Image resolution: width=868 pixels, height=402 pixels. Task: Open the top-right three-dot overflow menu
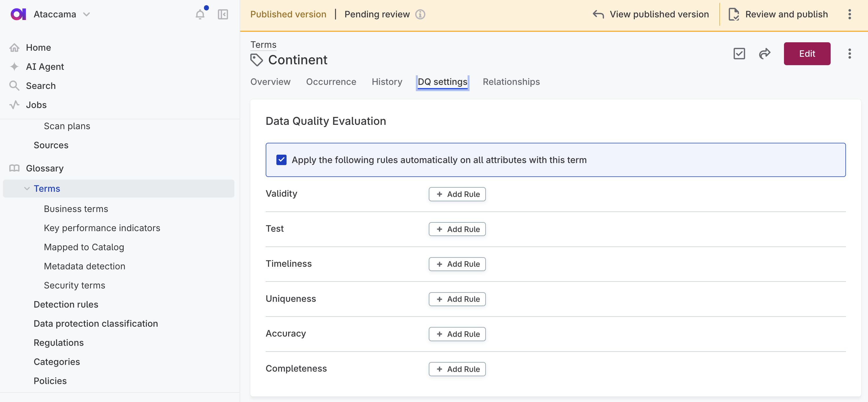coord(850,14)
